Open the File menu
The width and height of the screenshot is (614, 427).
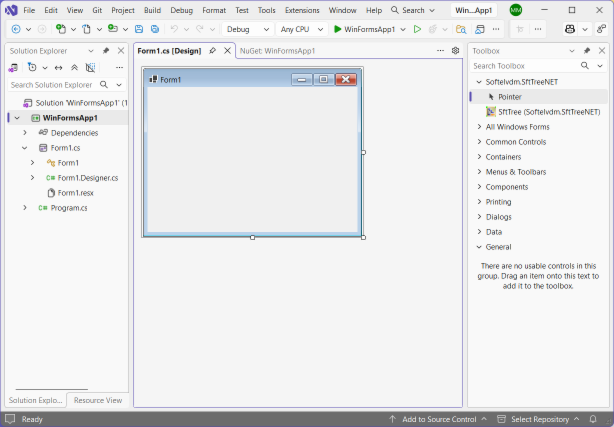click(29, 10)
